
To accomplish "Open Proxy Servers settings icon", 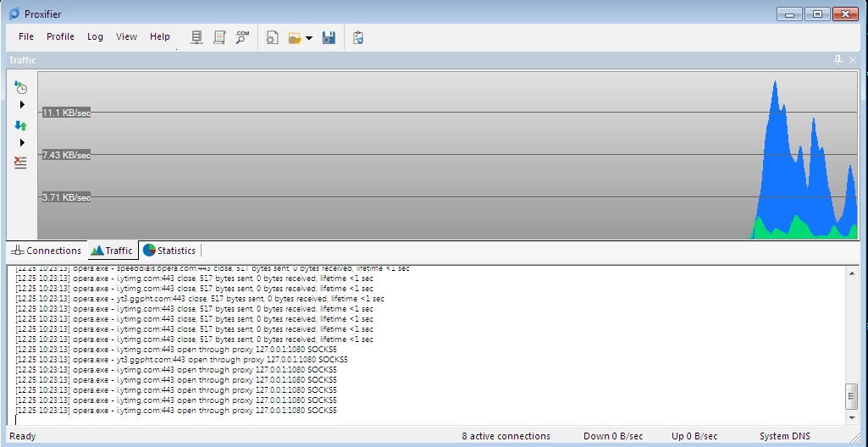I will pyautogui.click(x=196, y=37).
